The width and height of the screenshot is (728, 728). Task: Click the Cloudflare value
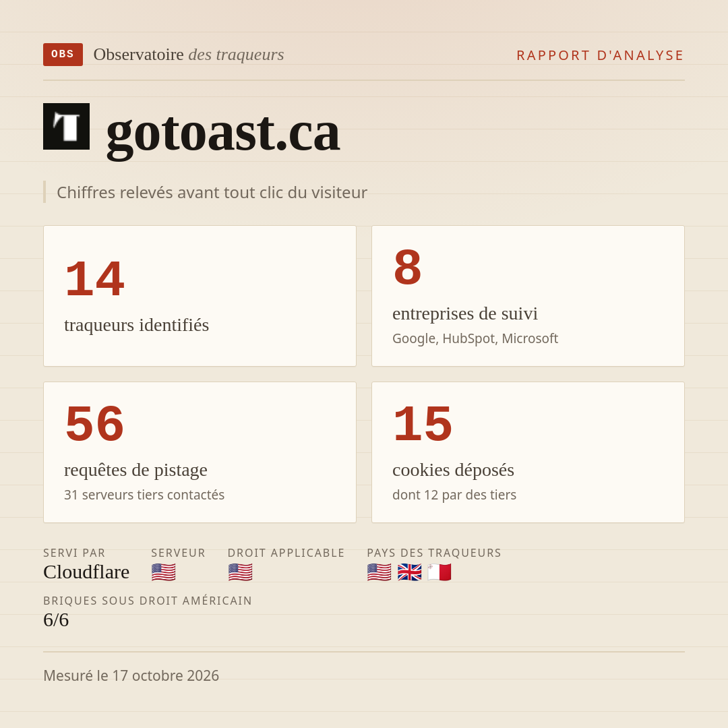(86, 572)
